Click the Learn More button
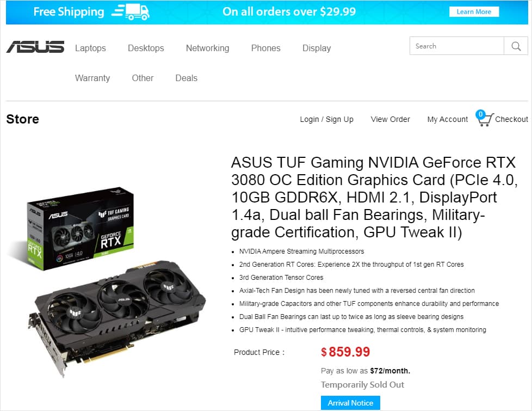 click(x=474, y=11)
